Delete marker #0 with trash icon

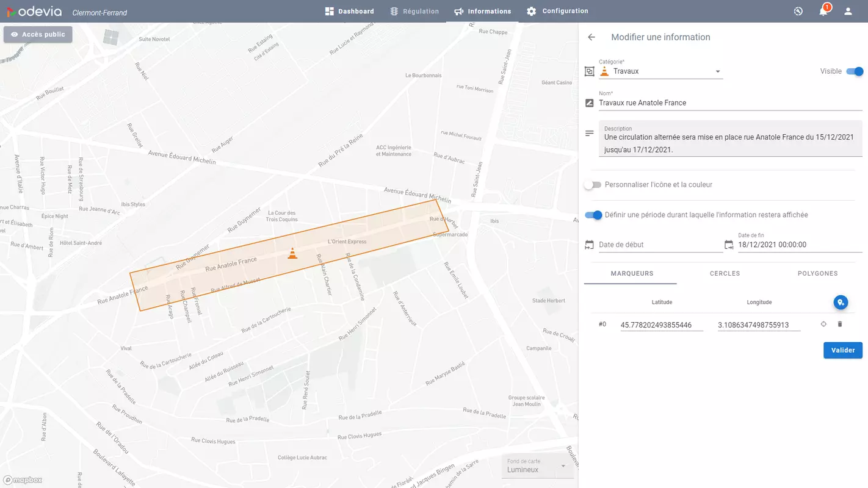tap(839, 324)
